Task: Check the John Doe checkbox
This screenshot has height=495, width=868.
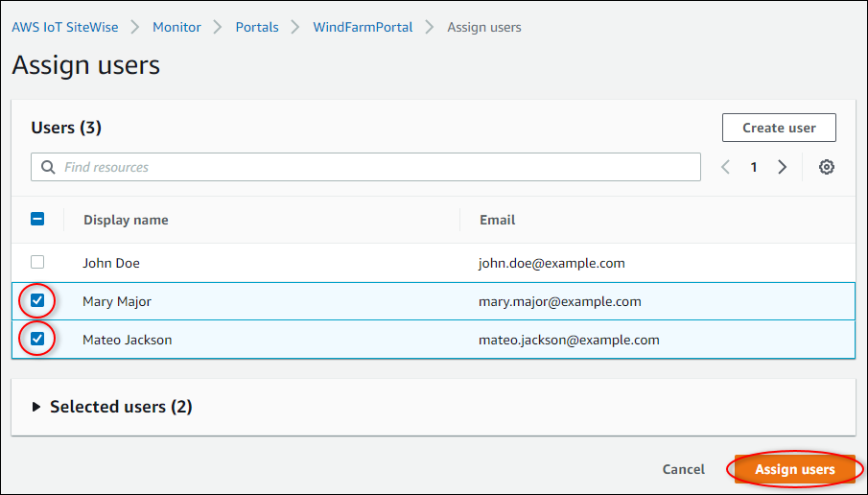Action: (x=37, y=262)
